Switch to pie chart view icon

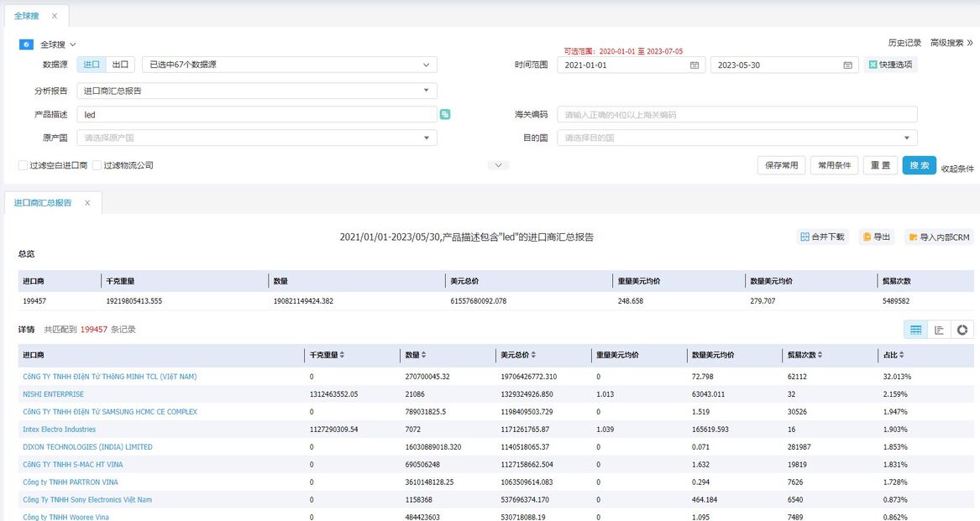962,330
